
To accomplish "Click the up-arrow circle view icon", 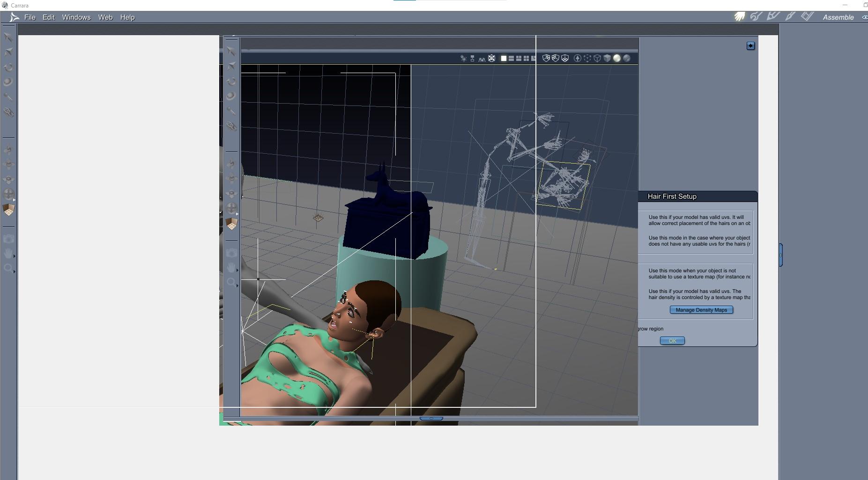I will click(578, 58).
